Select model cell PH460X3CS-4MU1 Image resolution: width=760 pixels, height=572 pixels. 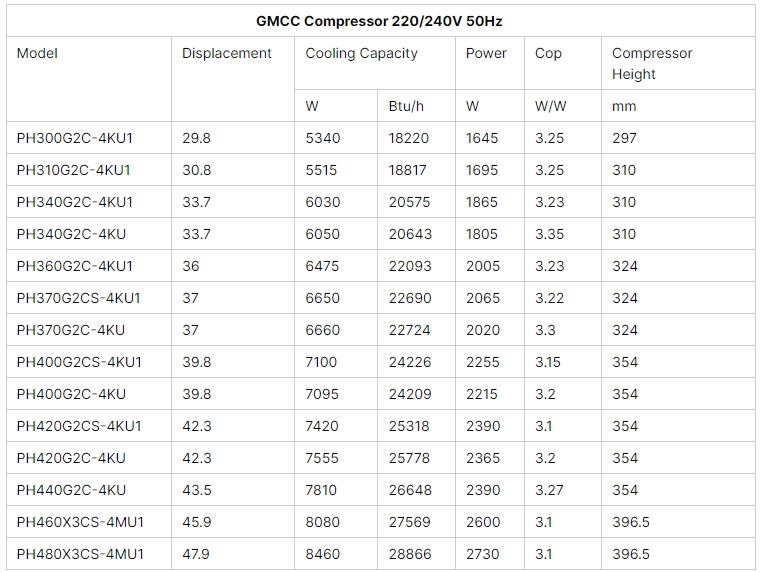click(80, 522)
